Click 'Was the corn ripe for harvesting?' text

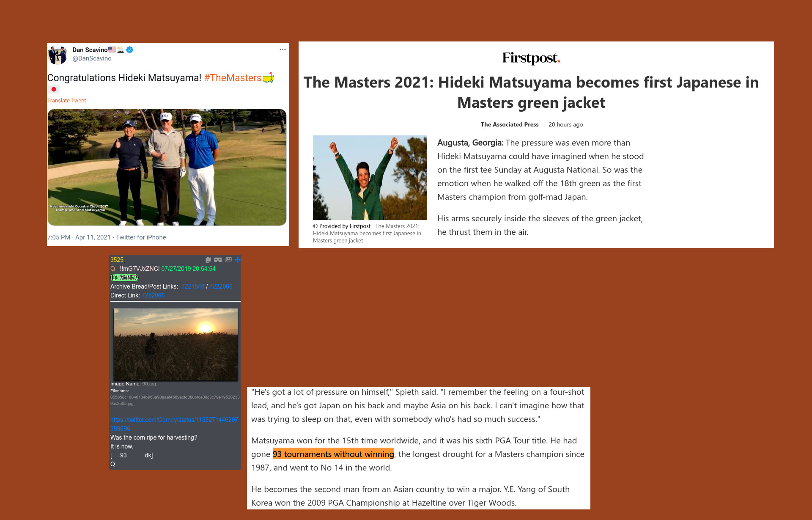point(154,437)
